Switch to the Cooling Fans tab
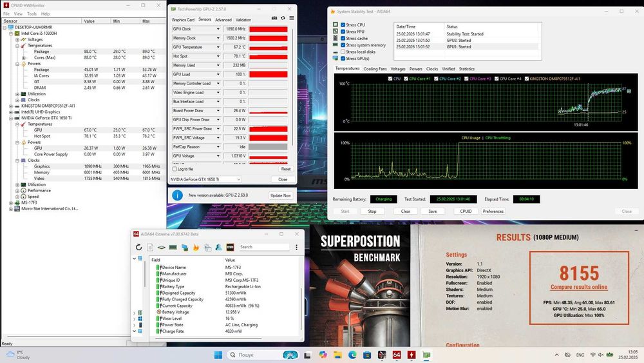Image resolution: width=644 pixels, height=363 pixels. click(375, 69)
